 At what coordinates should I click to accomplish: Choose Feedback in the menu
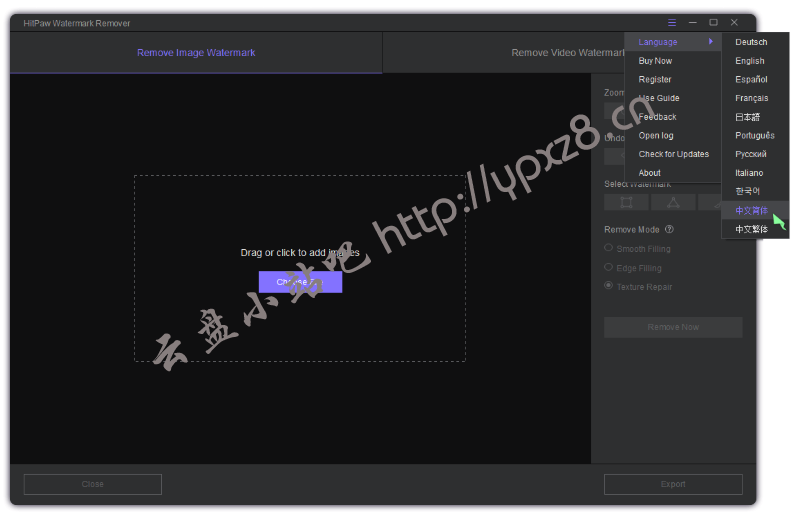(x=673, y=117)
